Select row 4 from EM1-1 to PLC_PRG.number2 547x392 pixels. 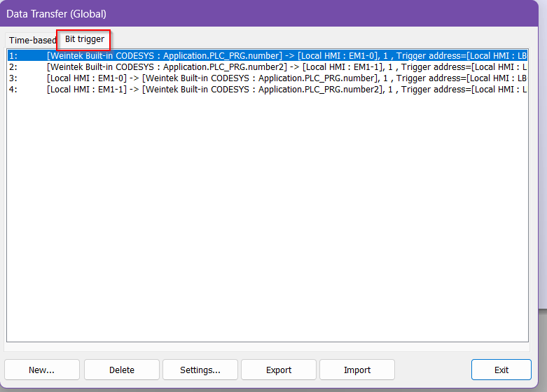pos(268,90)
